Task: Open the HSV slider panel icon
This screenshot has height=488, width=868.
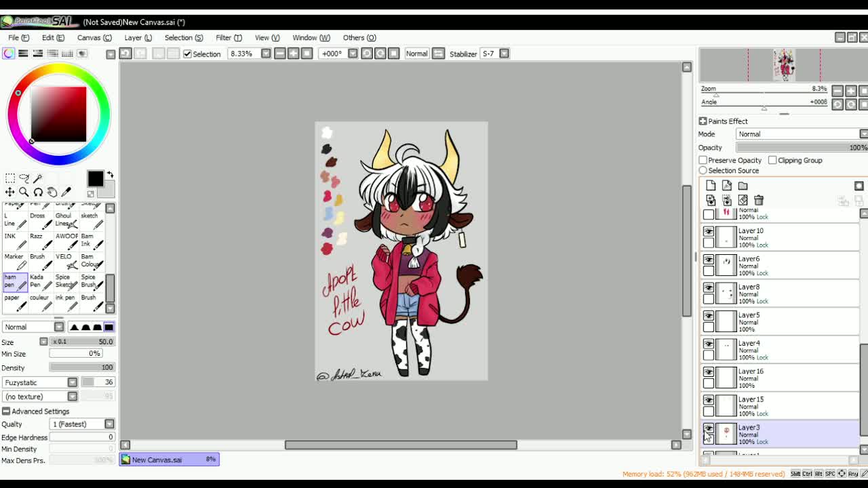Action: coord(38,54)
